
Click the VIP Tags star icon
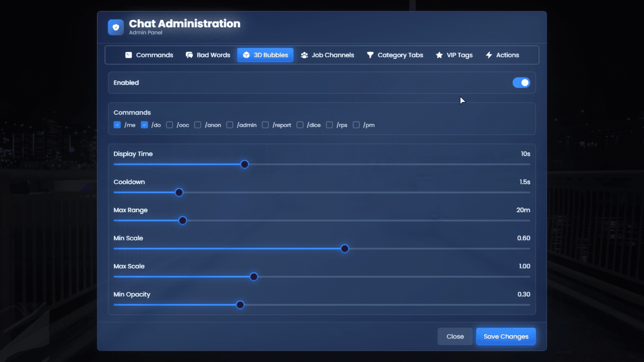pos(439,55)
